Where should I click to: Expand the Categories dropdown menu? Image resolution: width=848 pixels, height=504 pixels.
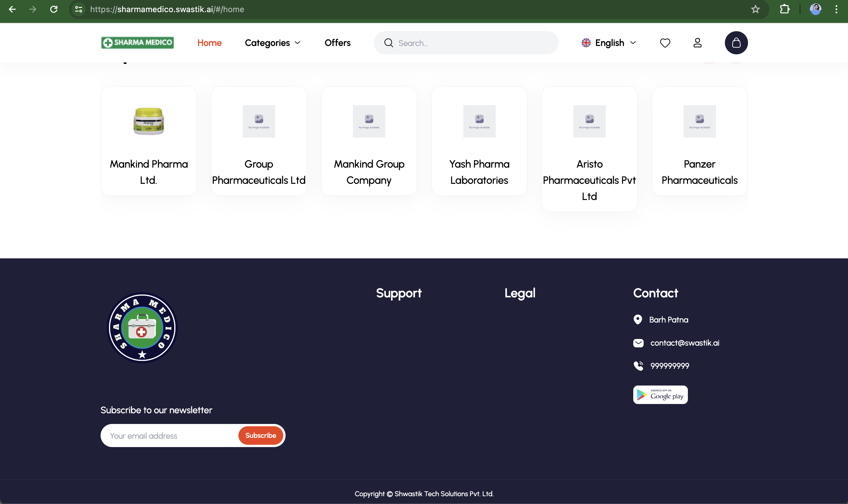273,43
